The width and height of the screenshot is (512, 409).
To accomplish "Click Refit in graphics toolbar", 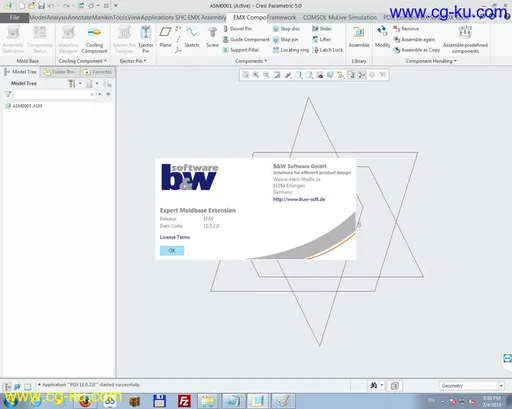I will click(245, 75).
